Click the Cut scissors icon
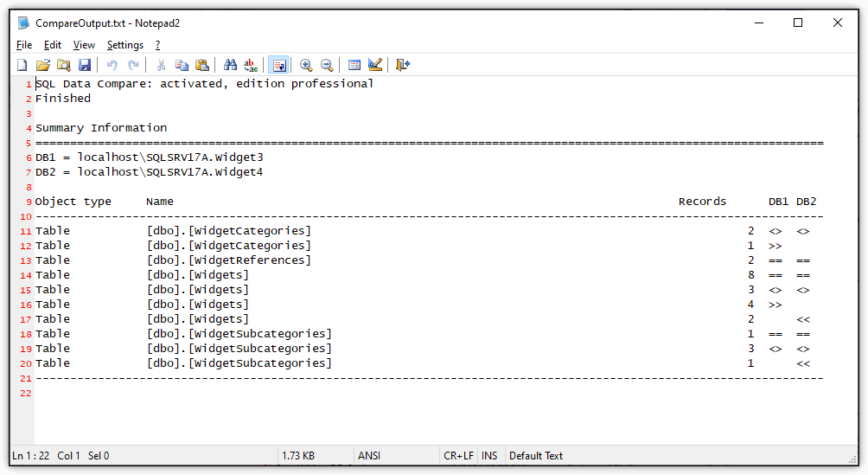This screenshot has height=475, width=868. (x=161, y=65)
